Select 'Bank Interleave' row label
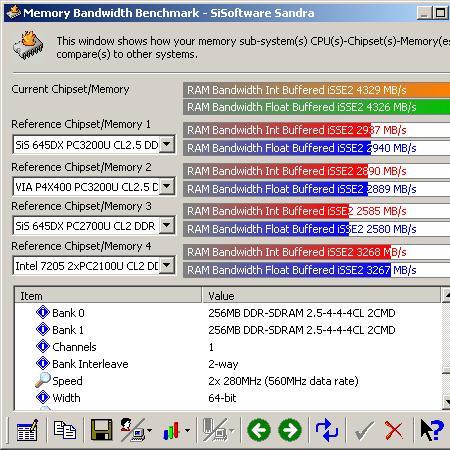450x450 pixels. [x=90, y=364]
